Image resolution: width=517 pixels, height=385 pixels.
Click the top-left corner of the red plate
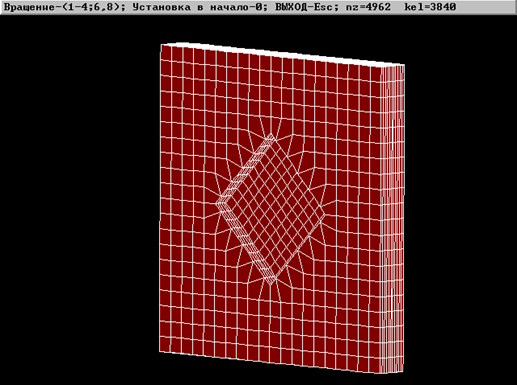click(161, 45)
